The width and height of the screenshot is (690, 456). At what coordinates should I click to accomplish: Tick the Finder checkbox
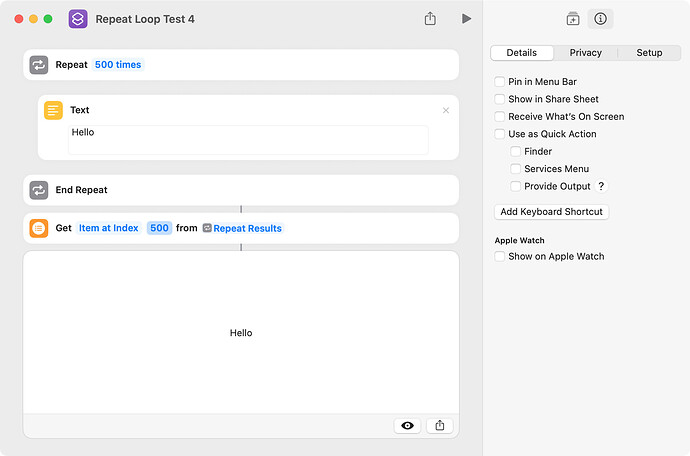pos(515,151)
